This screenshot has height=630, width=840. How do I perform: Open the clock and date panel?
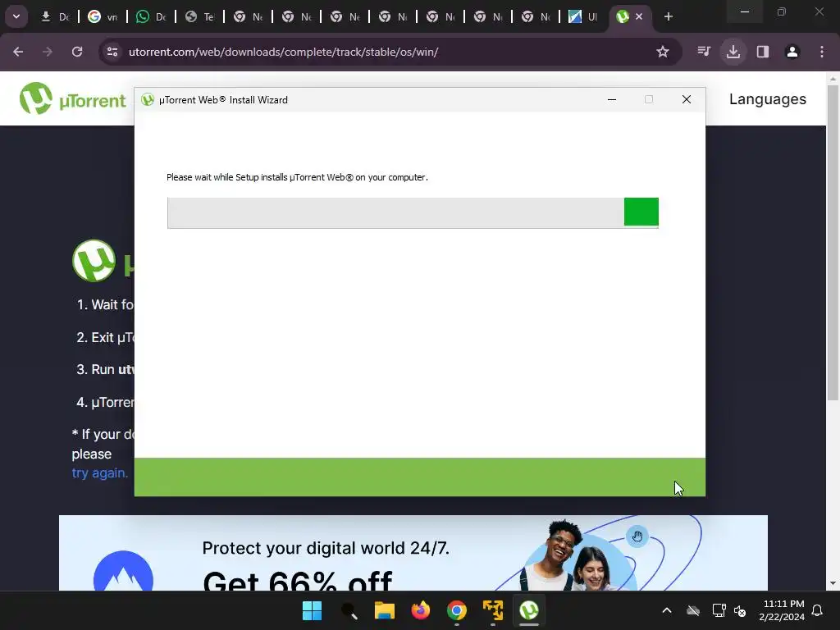[782, 610]
